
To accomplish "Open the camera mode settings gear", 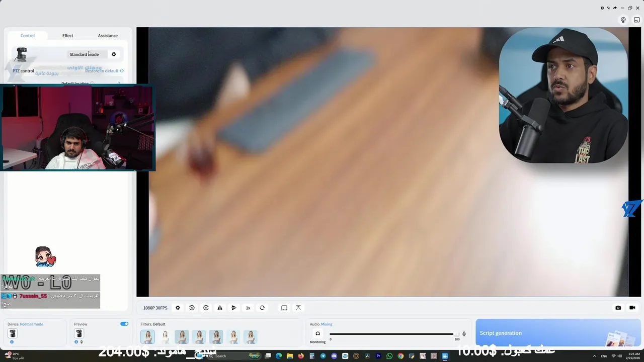I will coord(114,54).
